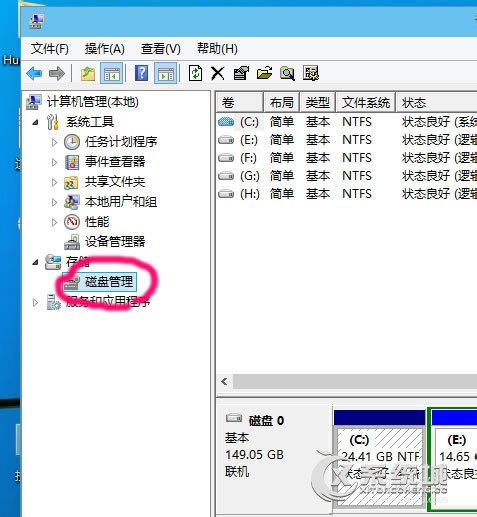Image resolution: width=477 pixels, height=517 pixels.
Task: Click the 磁盘 0 disk icon
Action: (x=234, y=418)
